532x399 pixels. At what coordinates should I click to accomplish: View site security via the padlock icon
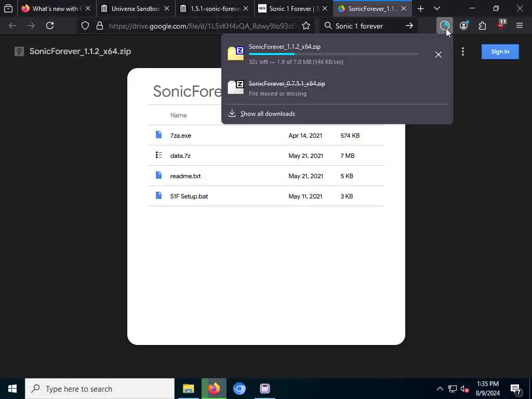(99, 26)
